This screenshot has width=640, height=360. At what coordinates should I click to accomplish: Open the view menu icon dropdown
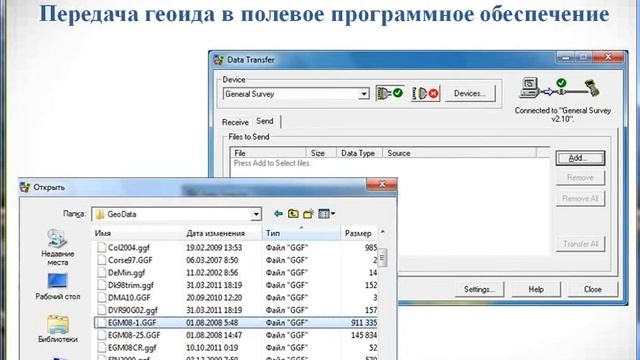coord(327,214)
